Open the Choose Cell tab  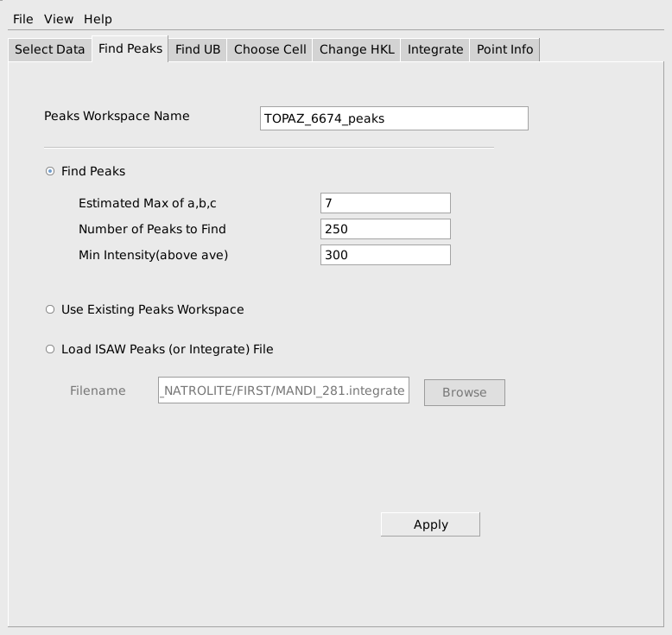269,49
